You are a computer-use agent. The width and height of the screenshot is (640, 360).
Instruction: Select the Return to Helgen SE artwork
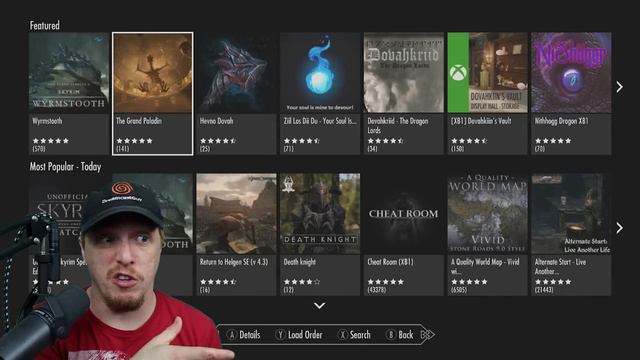pos(236,213)
